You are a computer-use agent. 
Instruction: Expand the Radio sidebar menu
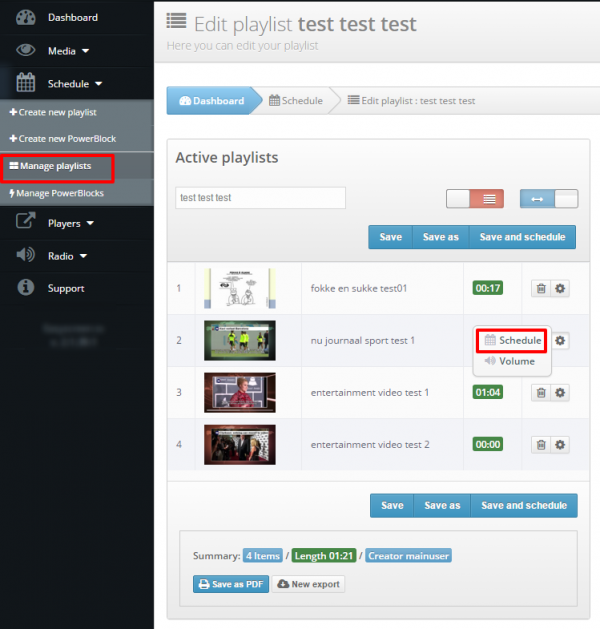coord(67,256)
